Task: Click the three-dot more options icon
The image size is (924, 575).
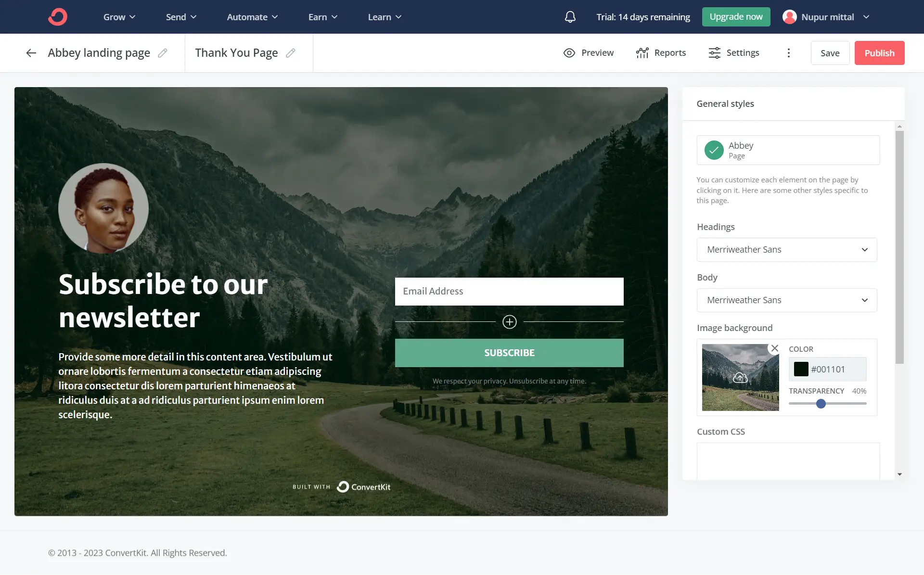Action: pos(789,53)
